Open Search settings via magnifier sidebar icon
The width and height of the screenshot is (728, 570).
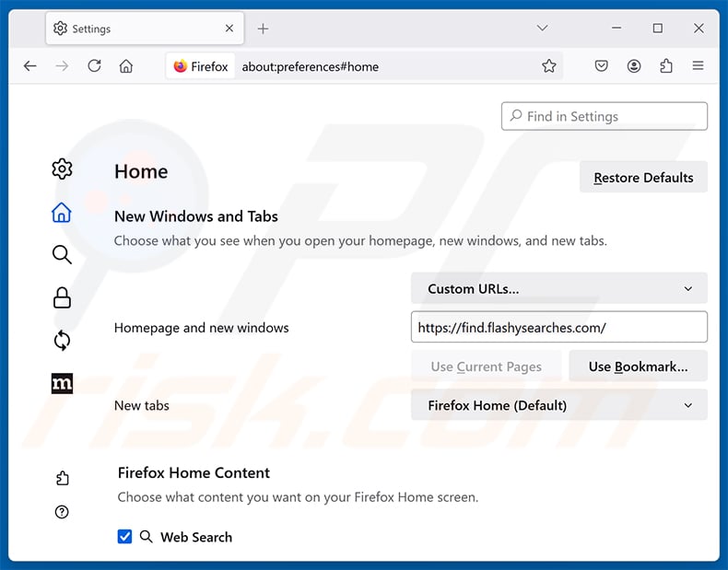coord(62,255)
